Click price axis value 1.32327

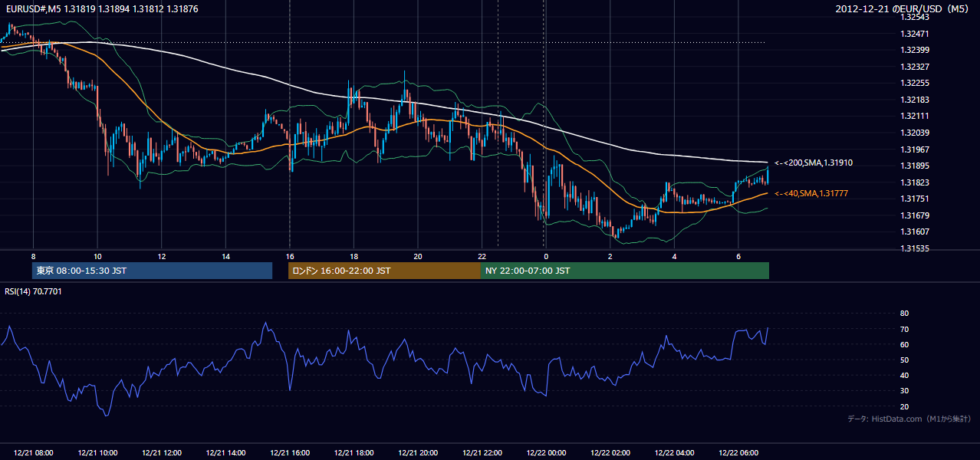point(915,67)
